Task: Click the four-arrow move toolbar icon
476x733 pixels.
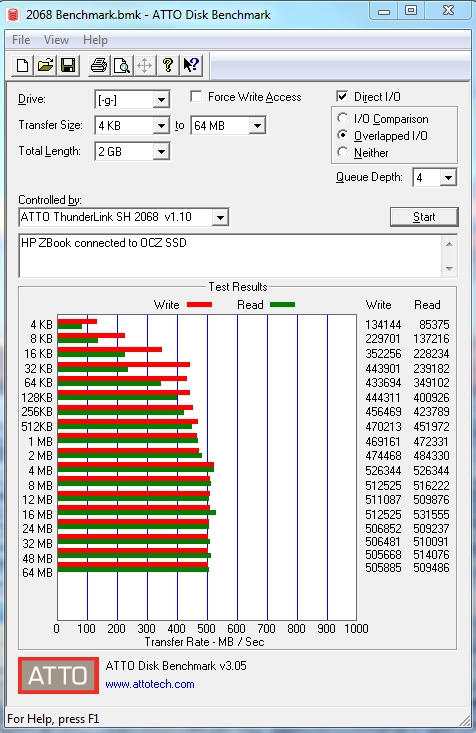Action: coord(144,65)
